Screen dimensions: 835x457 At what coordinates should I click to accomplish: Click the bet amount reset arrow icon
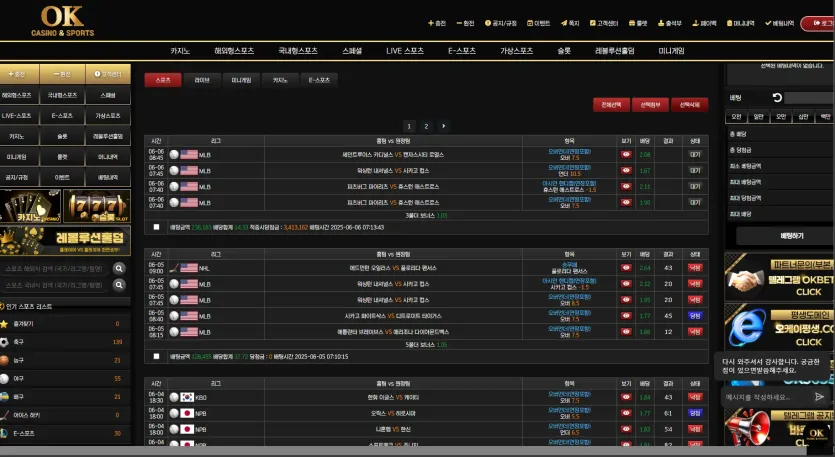click(777, 97)
